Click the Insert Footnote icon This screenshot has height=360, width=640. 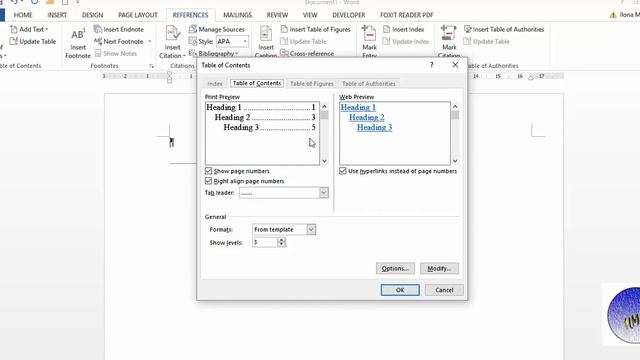click(78, 35)
